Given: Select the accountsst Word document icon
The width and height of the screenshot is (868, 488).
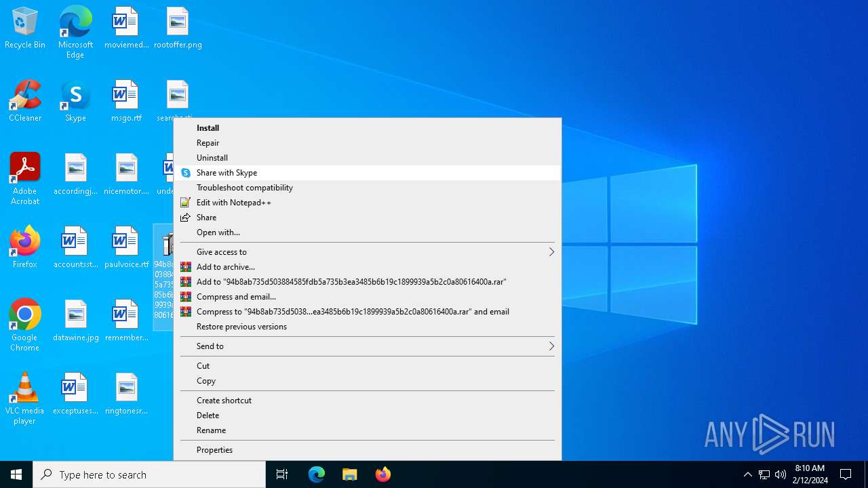Looking at the screenshot, I should pos(75,248).
